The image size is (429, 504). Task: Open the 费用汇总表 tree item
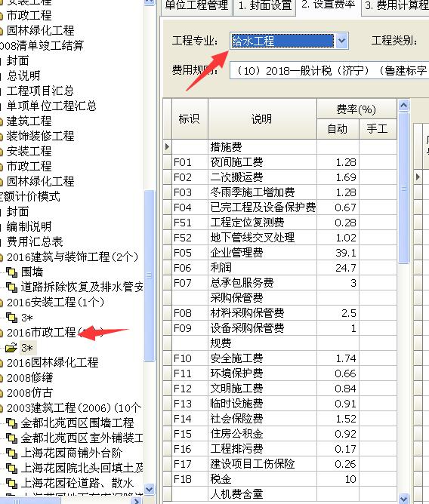[x=35, y=241]
